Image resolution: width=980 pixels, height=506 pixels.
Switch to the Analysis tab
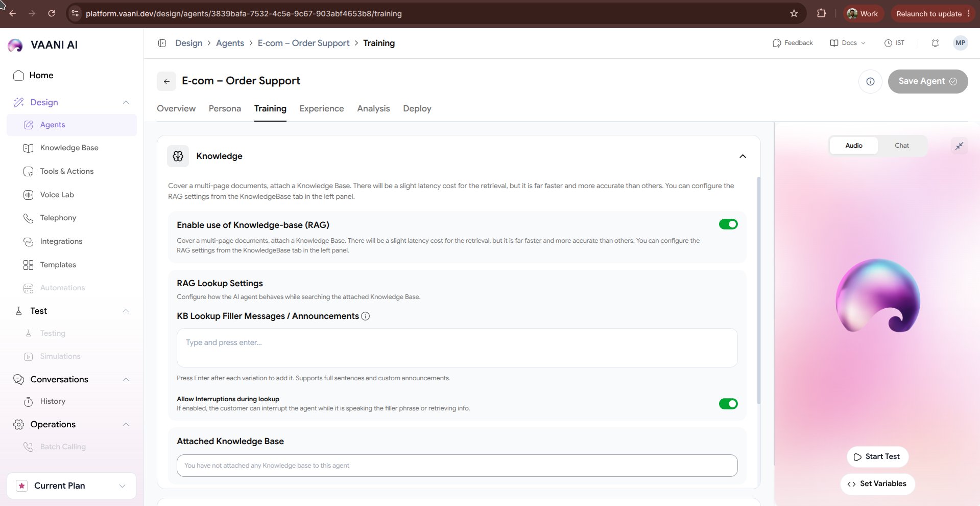pyautogui.click(x=373, y=108)
